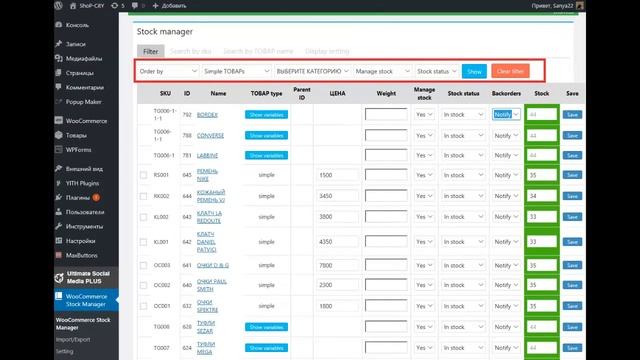Open the Order by dropdown
The height and width of the screenshot is (360, 640).
168,71
